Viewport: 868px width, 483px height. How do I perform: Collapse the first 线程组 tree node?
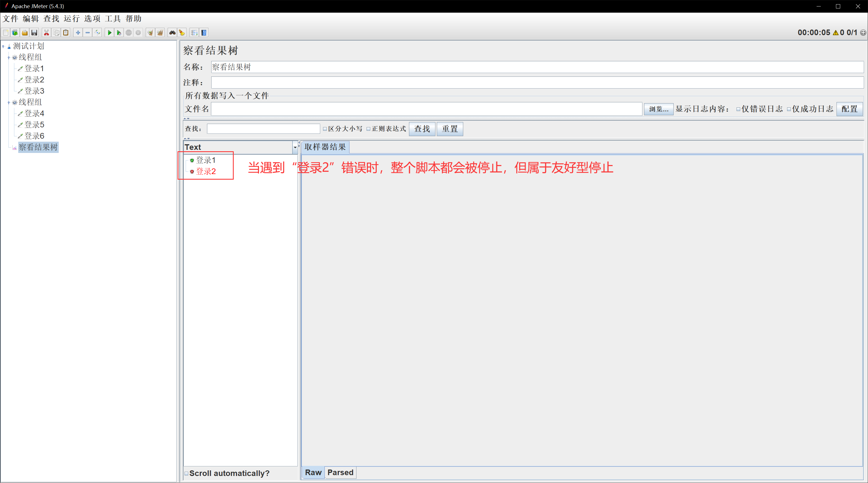click(x=8, y=58)
